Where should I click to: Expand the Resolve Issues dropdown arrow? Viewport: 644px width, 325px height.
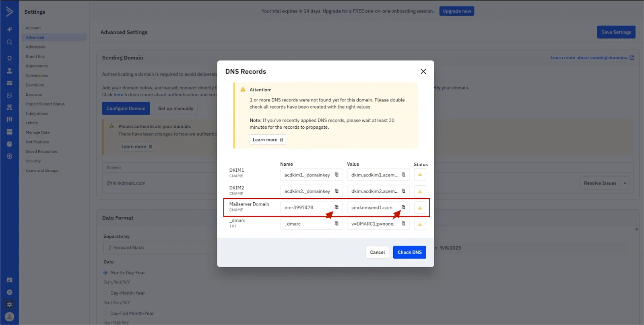tap(625, 183)
